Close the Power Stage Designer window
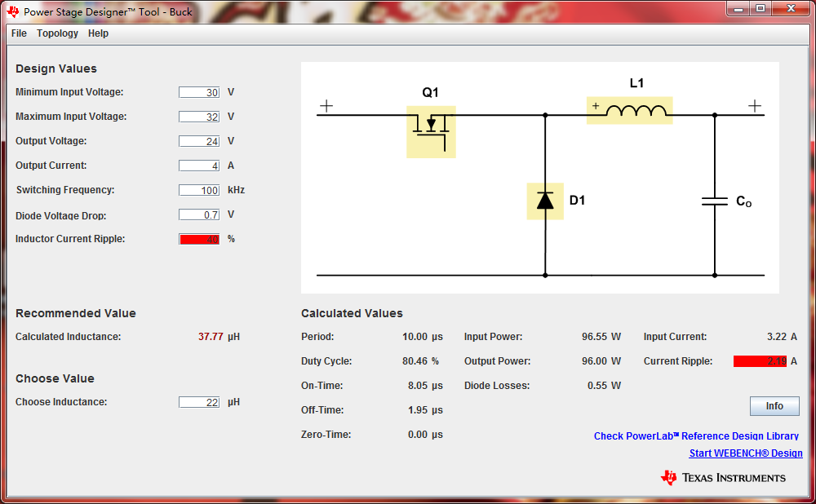Screen dimensions: 816x504 click(x=791, y=9)
